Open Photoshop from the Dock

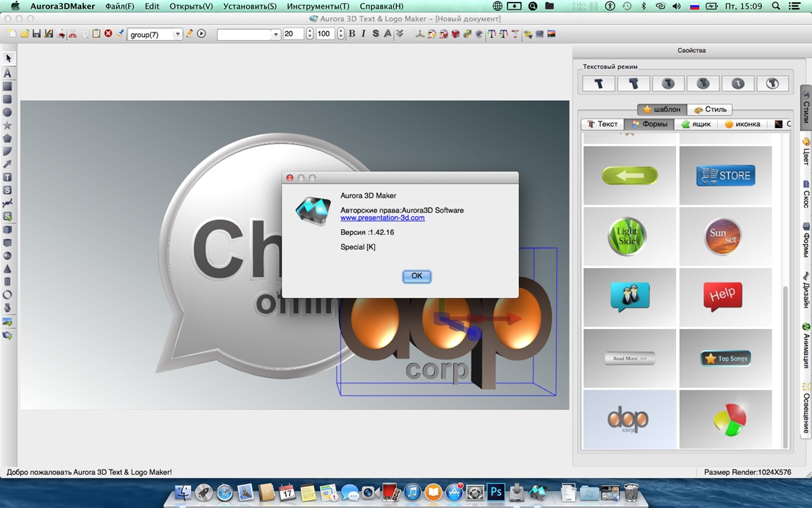(496, 492)
